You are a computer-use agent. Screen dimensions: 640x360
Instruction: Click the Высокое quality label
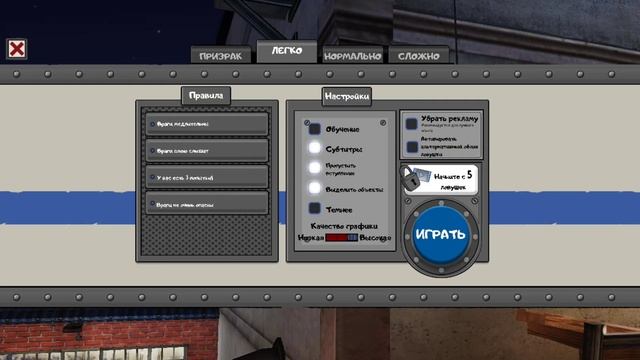(x=375, y=238)
